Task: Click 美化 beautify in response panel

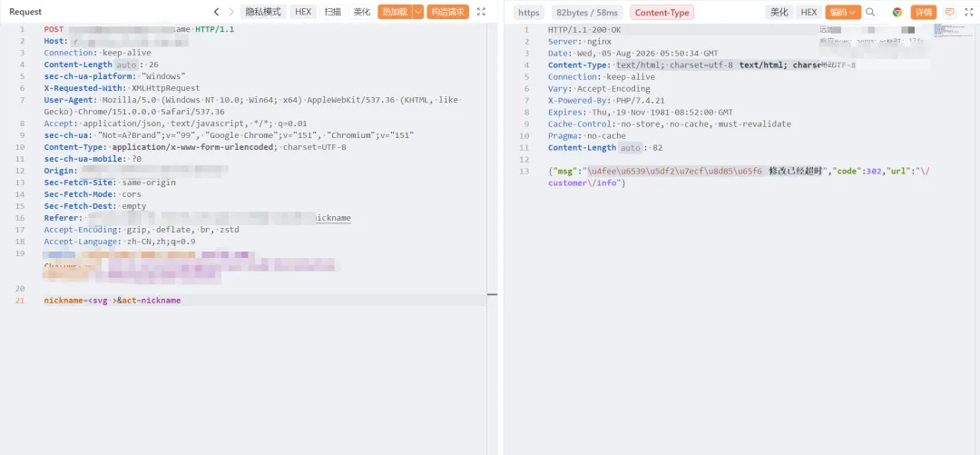Action: point(779,12)
